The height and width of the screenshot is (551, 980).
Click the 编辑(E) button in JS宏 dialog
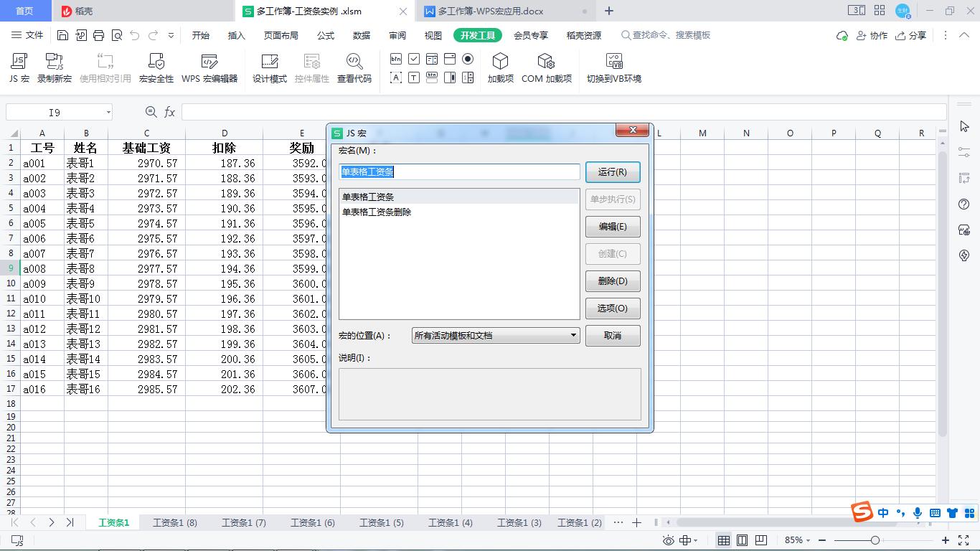[613, 227]
